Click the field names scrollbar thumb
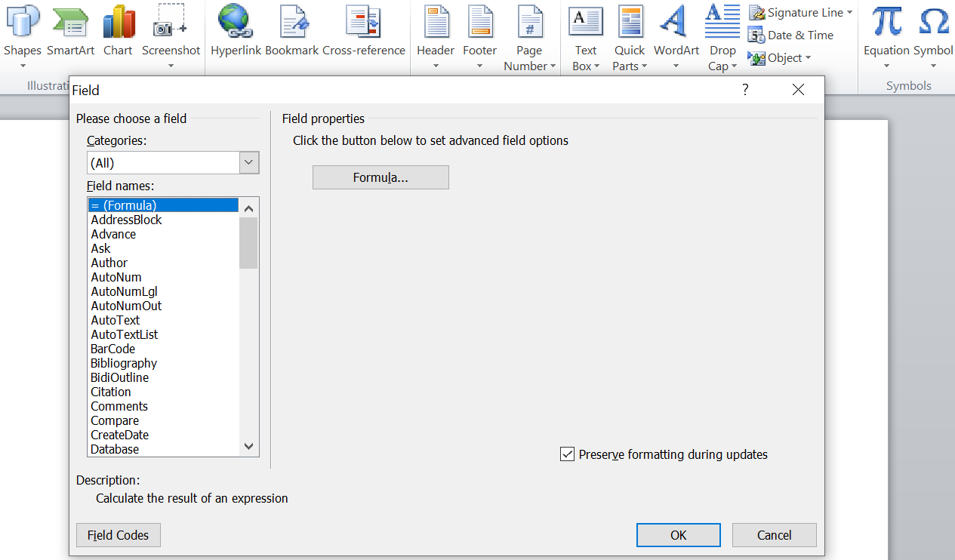Screen dimensions: 955x560 tap(248, 242)
